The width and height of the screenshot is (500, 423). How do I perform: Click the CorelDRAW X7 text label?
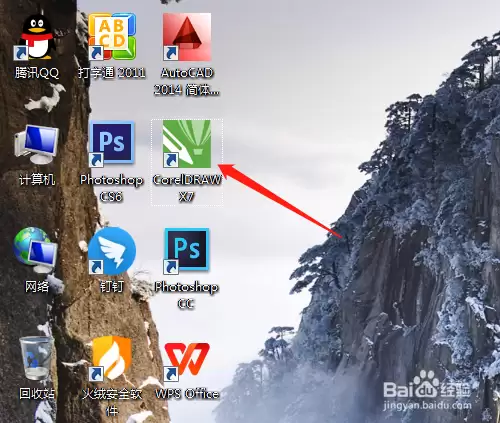187,188
